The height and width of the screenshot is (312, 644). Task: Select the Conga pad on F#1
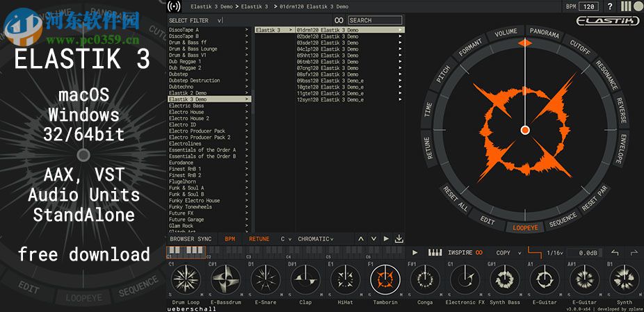coord(425,279)
